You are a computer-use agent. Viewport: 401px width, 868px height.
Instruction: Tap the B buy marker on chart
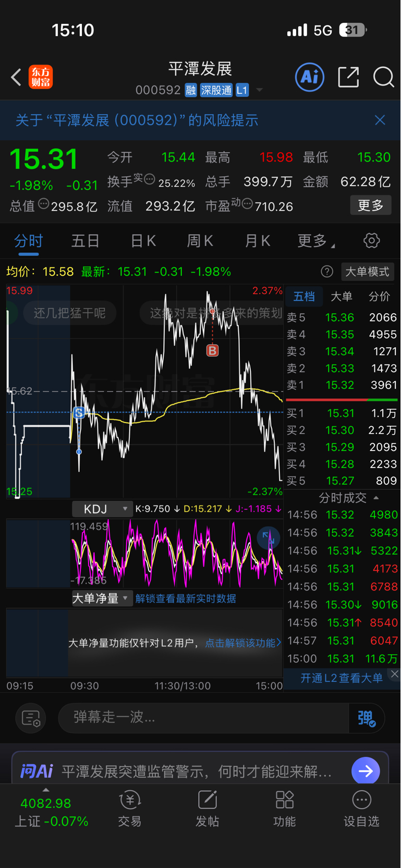coord(212,350)
